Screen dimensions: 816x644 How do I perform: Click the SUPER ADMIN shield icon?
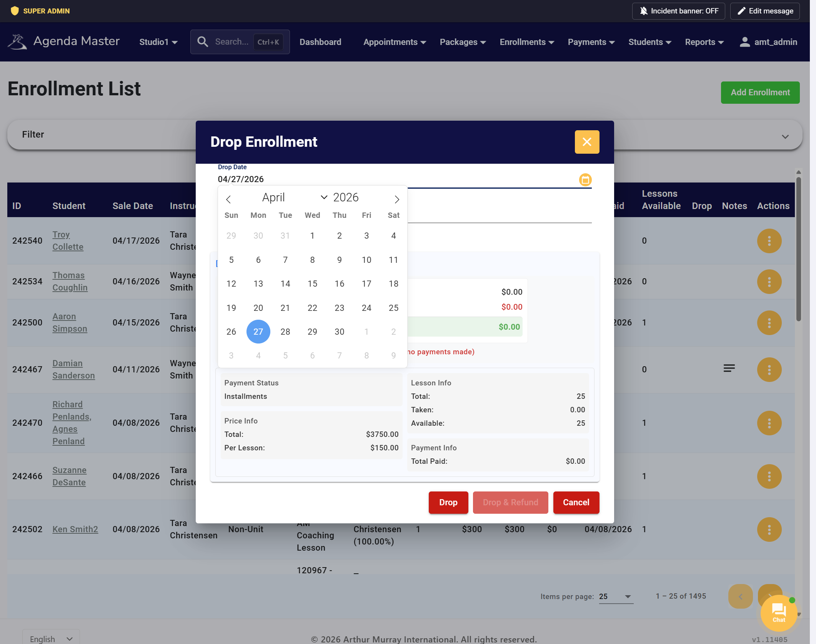coord(15,11)
